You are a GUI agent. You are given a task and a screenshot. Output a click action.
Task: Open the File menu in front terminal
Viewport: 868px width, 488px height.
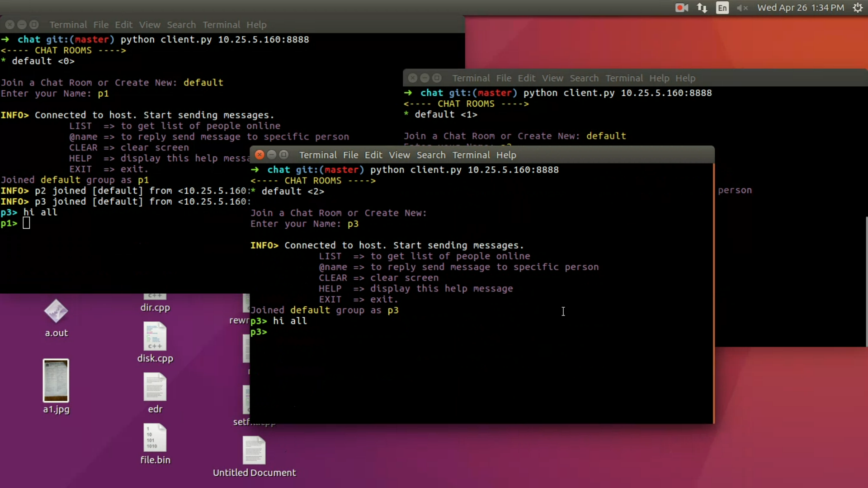(x=350, y=155)
